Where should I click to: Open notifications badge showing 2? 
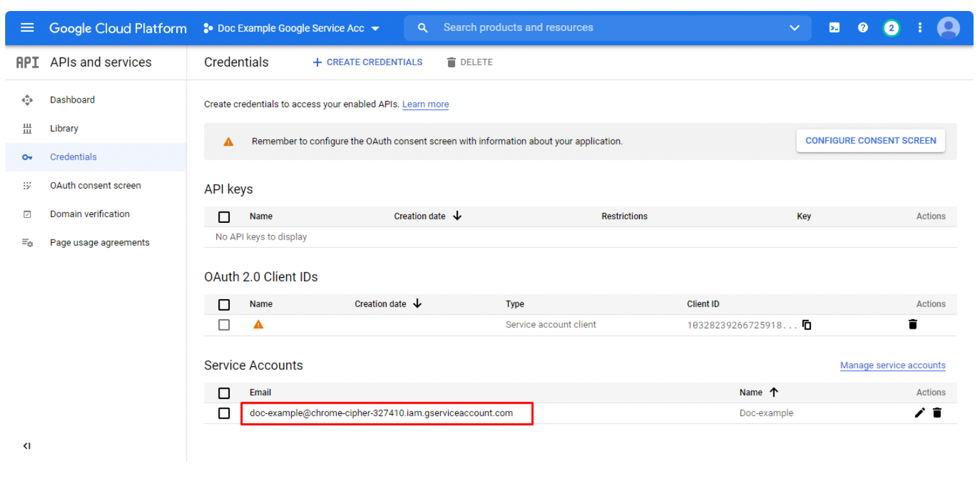[x=892, y=28]
